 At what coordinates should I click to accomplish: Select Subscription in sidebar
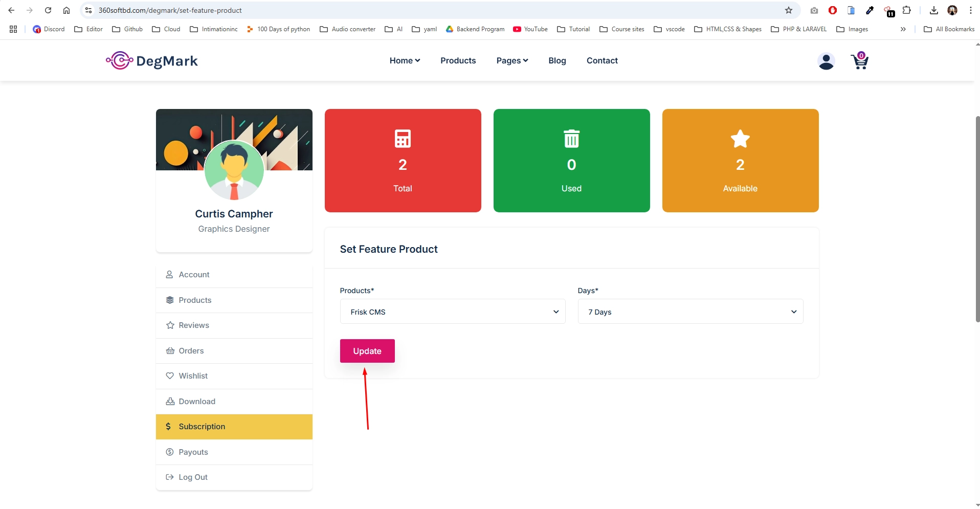coord(234,427)
